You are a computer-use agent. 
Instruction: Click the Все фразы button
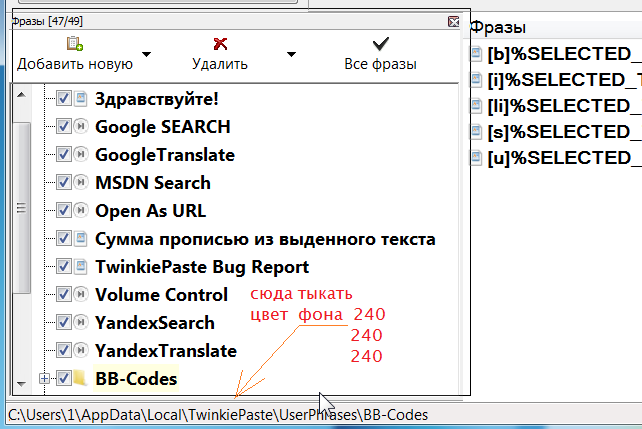click(381, 54)
